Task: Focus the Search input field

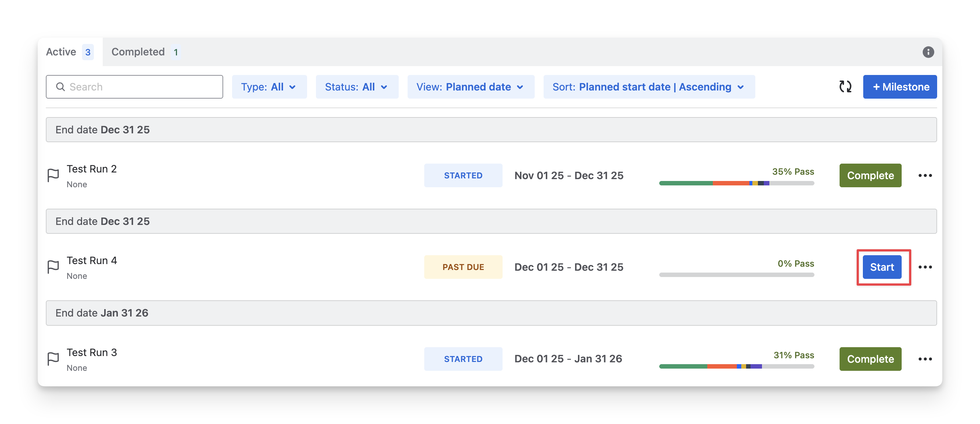Action: click(134, 87)
